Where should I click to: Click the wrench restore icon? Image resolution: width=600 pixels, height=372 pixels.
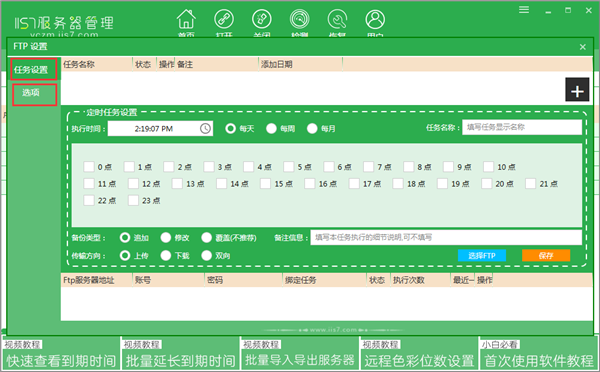[x=338, y=19]
